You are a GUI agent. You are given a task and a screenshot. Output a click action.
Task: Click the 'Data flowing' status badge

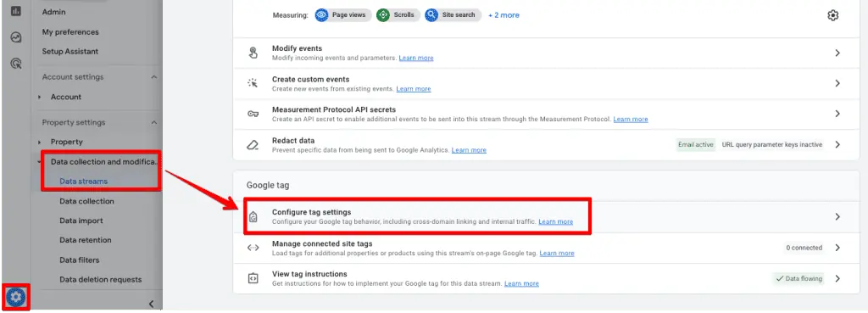[798, 279]
